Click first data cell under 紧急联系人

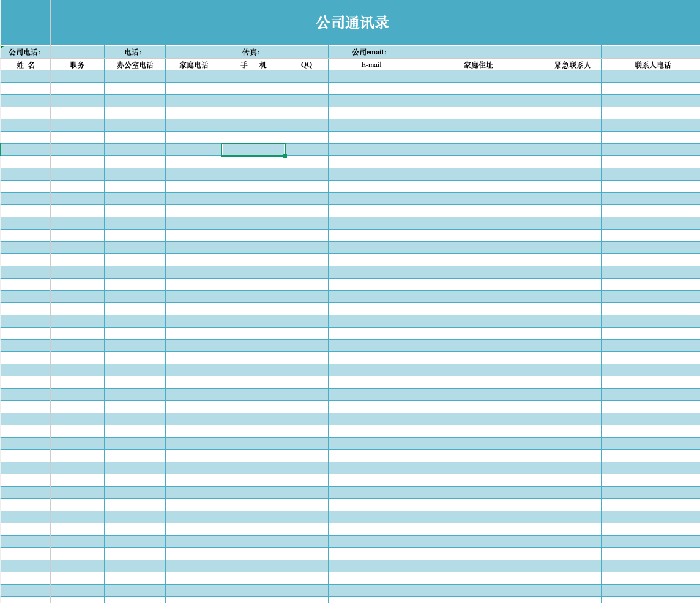[572, 77]
